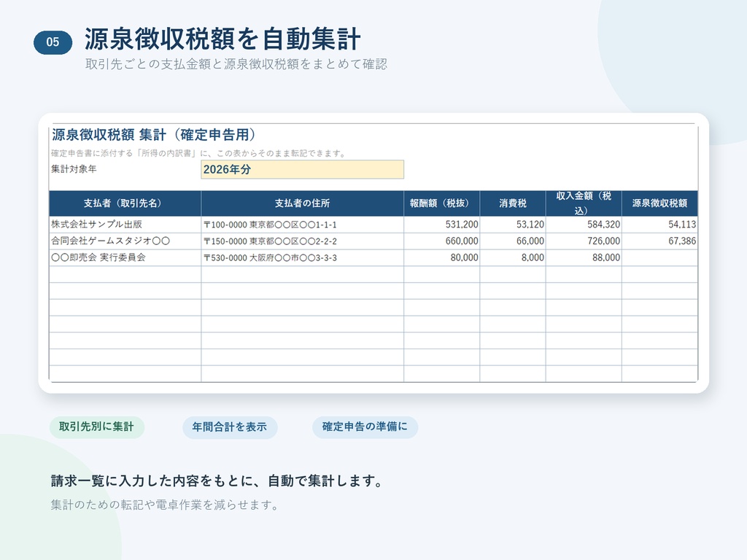Screen dimensions: 747x560
Task: Select the 88,000 income amount cell
Action: coord(584,257)
